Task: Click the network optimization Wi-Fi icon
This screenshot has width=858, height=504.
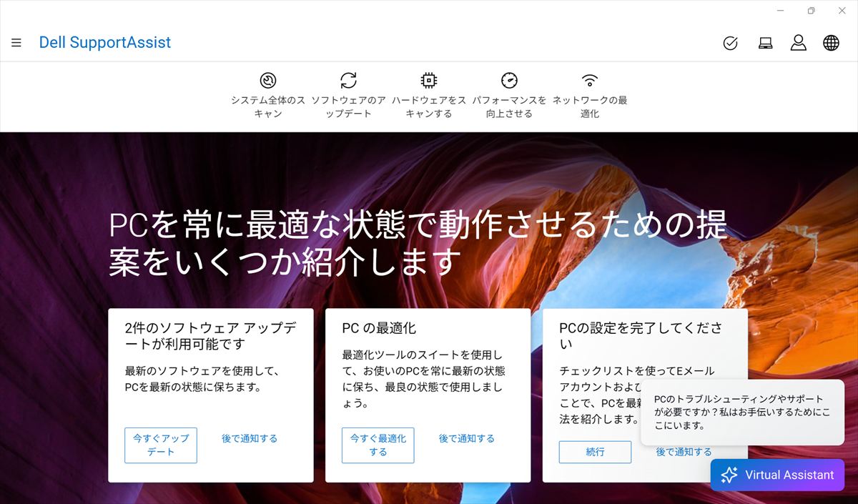Action: [590, 81]
